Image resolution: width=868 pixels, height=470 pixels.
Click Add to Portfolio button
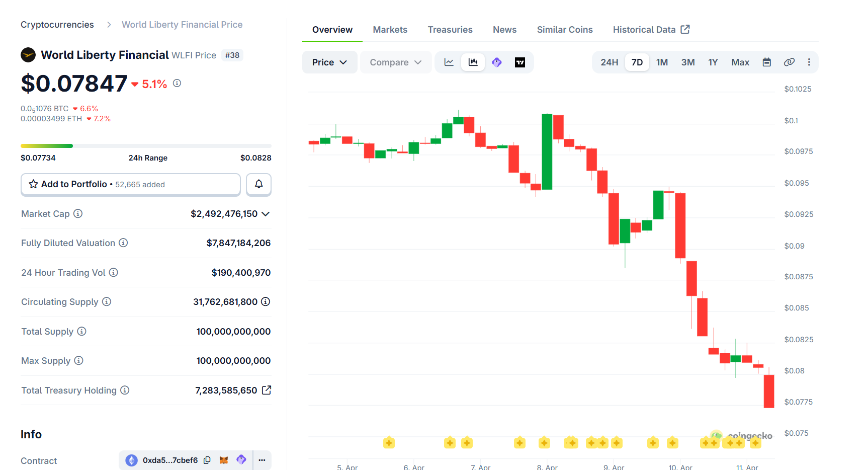[130, 184]
